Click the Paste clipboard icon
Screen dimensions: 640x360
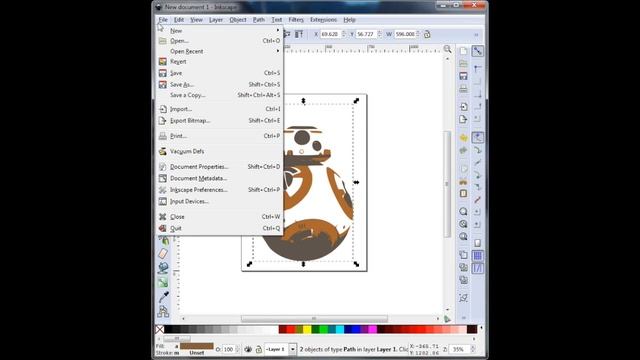click(x=463, y=193)
